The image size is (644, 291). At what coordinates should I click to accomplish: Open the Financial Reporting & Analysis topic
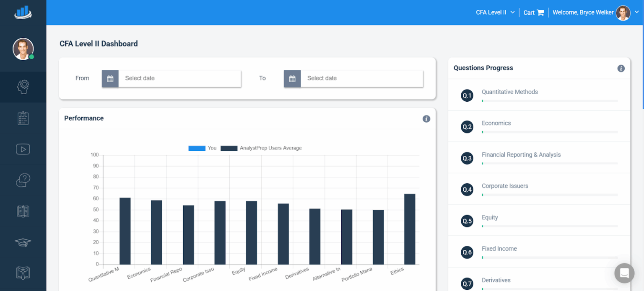pos(521,155)
